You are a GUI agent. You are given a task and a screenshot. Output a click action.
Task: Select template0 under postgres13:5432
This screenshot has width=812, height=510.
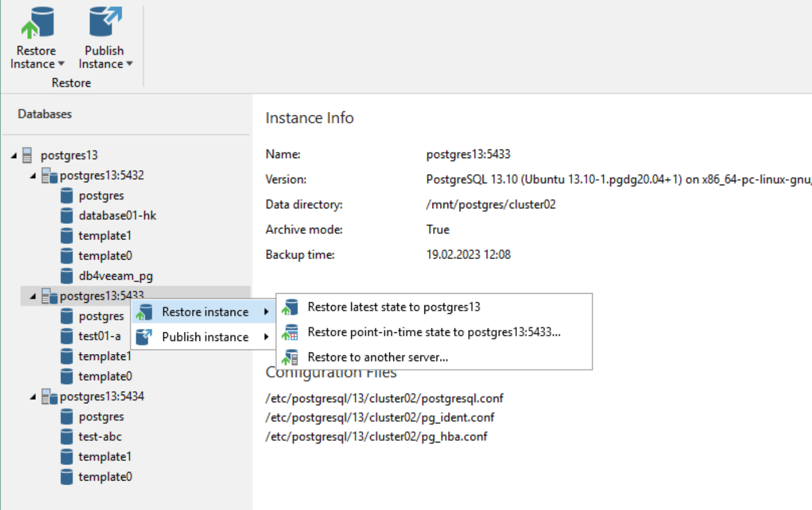[105, 256]
